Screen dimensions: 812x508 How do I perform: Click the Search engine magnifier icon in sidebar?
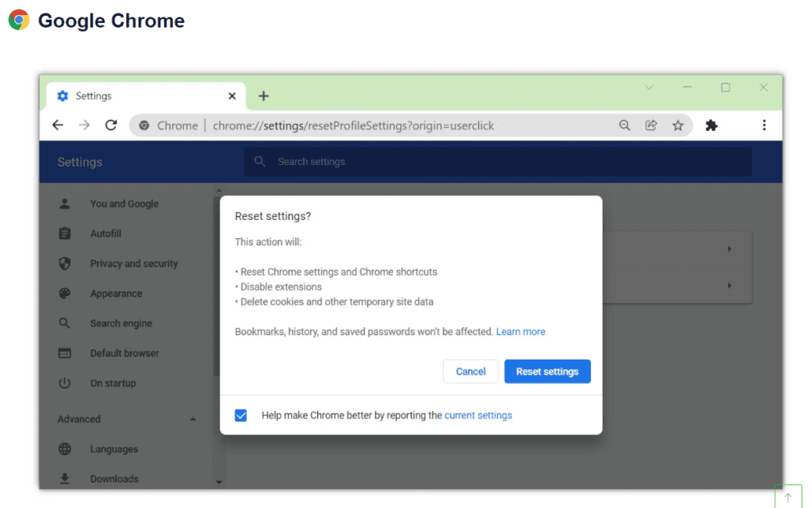tap(65, 324)
